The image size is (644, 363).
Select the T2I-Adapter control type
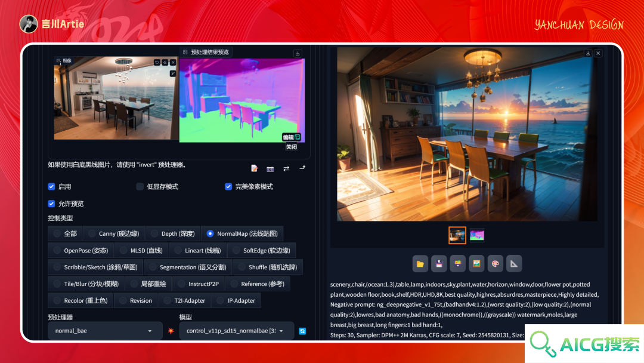point(184,300)
